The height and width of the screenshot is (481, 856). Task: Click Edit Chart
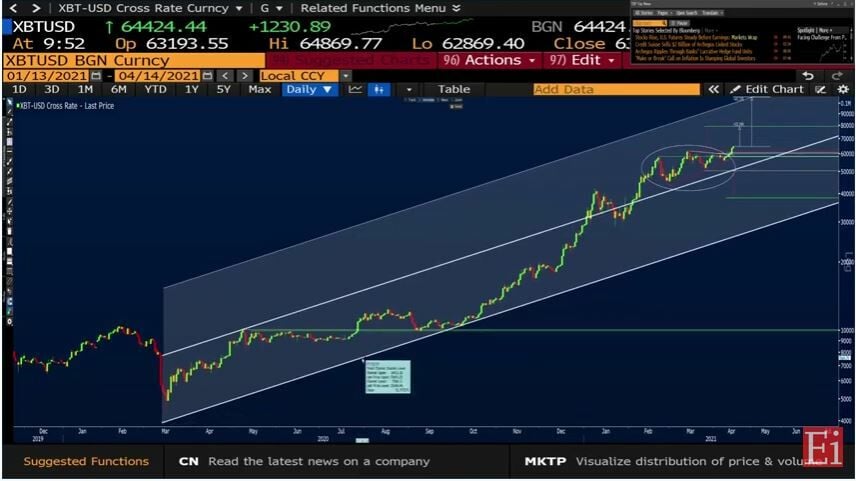pyautogui.click(x=767, y=90)
